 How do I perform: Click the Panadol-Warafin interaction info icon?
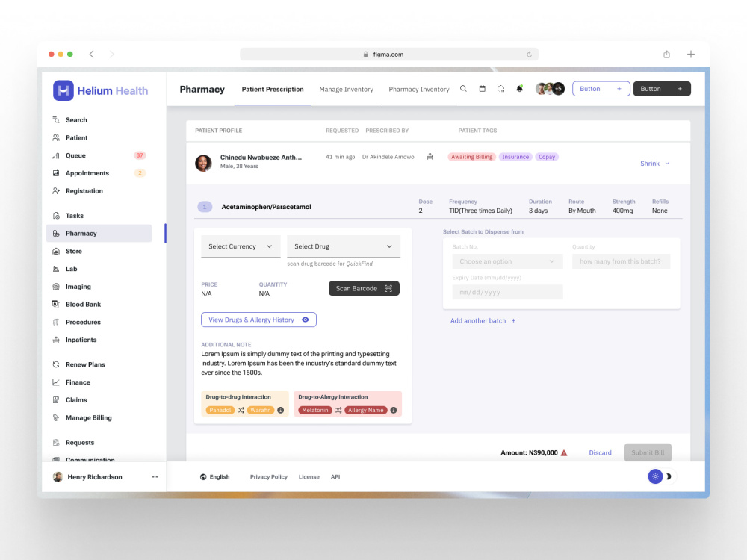coord(281,410)
